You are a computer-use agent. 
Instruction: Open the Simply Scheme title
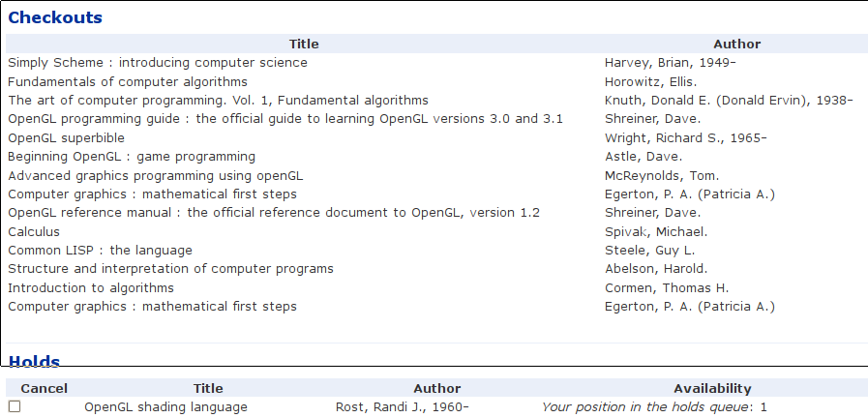(158, 63)
